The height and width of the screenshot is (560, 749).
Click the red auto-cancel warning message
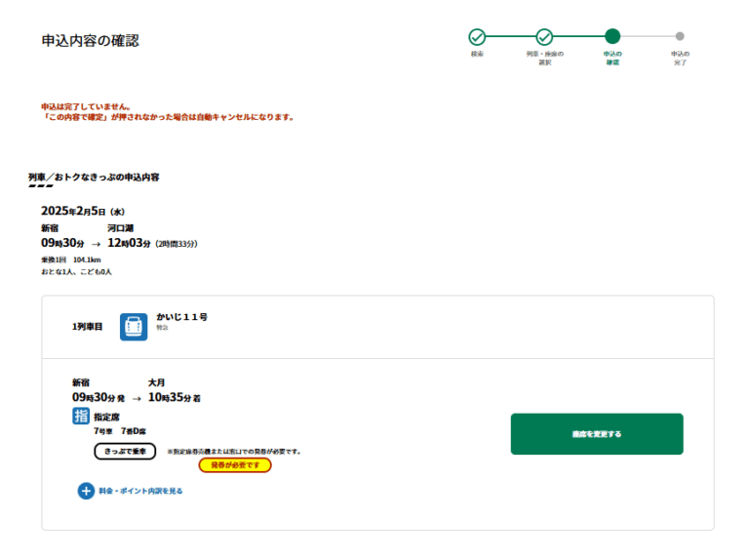pos(167,117)
